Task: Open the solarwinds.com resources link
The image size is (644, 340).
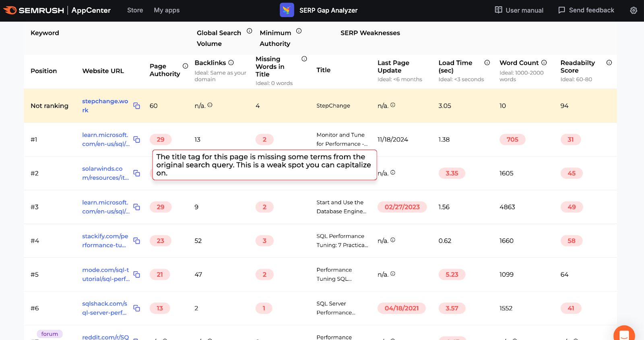Action: point(105,173)
